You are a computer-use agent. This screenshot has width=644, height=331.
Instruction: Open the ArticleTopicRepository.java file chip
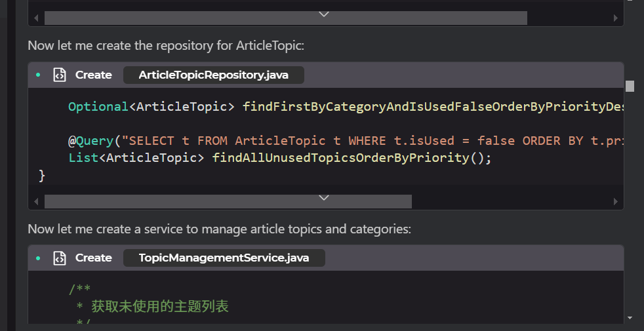pos(214,75)
